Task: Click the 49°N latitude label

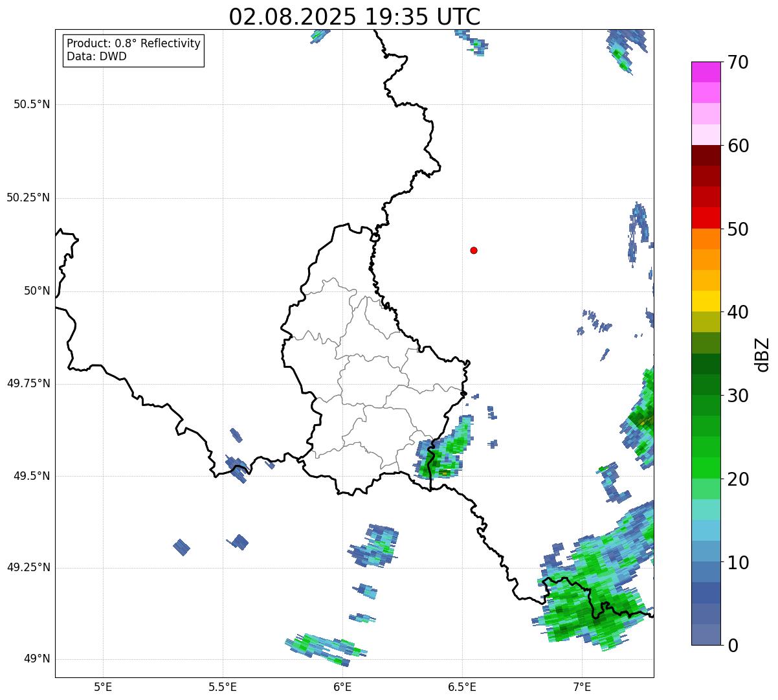Action: (37, 659)
